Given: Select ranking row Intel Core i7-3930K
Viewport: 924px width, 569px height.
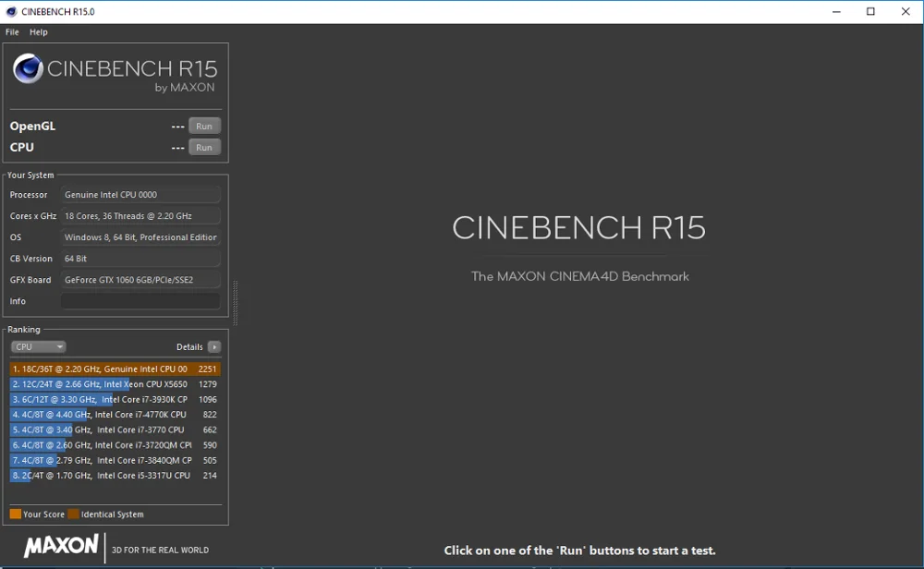Looking at the screenshot, I should 115,399.
